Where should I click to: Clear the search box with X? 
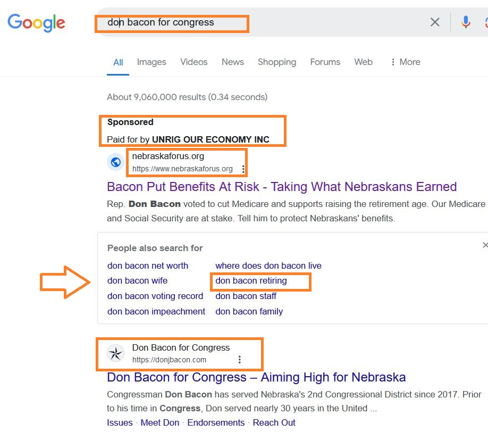click(435, 22)
